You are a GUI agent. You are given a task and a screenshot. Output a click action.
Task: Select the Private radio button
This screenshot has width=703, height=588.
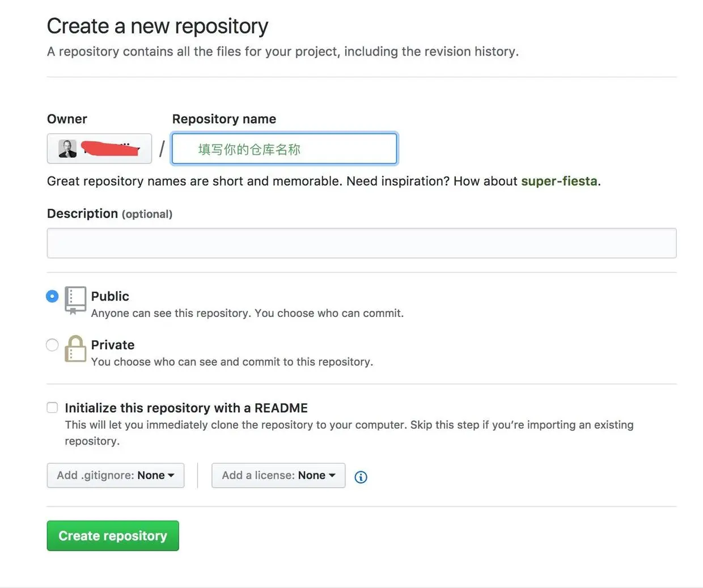(x=52, y=345)
